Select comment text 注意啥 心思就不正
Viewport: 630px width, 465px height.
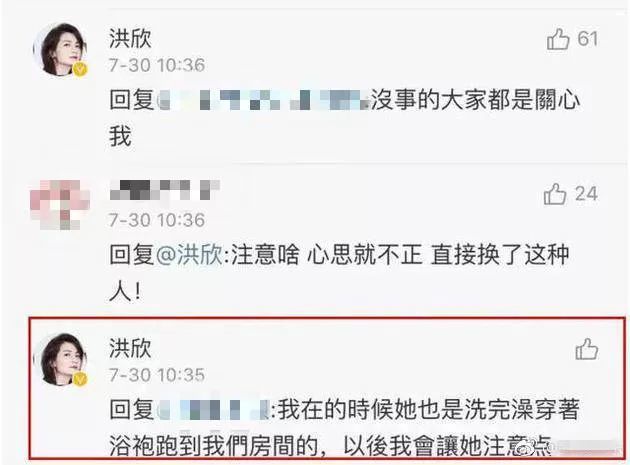pyautogui.click(x=327, y=254)
